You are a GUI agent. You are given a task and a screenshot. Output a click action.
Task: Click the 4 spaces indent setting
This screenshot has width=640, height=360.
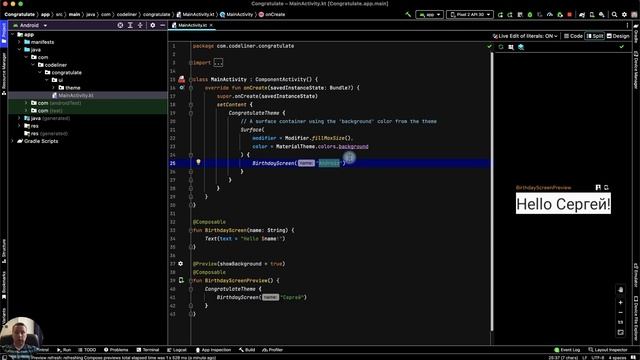[617, 358]
